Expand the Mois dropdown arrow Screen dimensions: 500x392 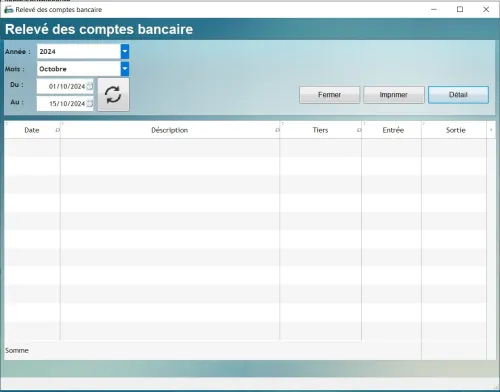125,69
